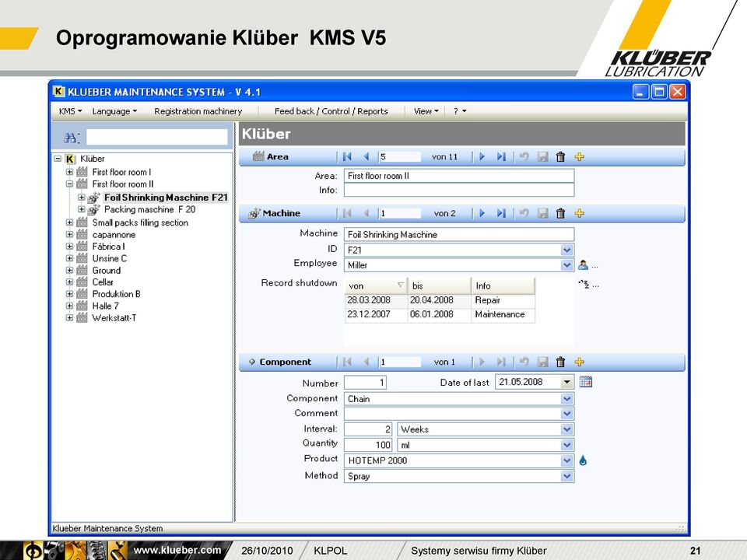Open Registration machinery menu item
747x560 pixels.
click(198, 111)
